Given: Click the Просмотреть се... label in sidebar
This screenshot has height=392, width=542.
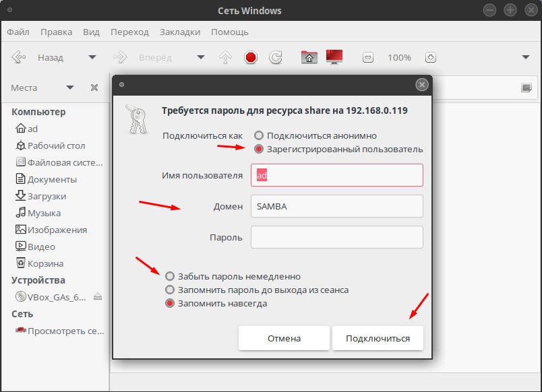Looking at the screenshot, I should point(65,331).
